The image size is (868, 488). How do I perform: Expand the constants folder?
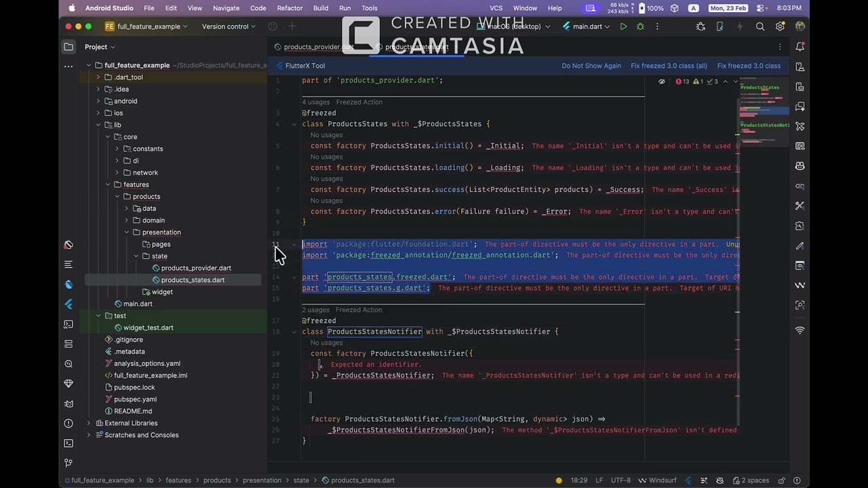(117, 148)
